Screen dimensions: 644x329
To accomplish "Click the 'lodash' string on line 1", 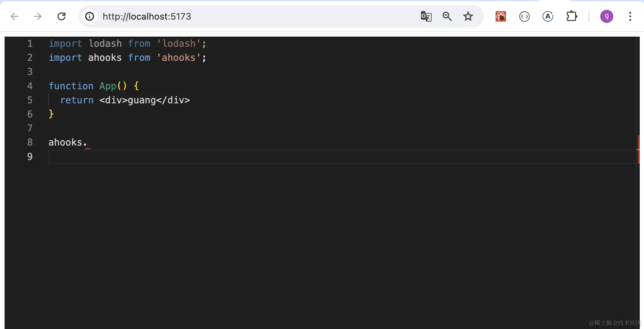I will point(178,43).
